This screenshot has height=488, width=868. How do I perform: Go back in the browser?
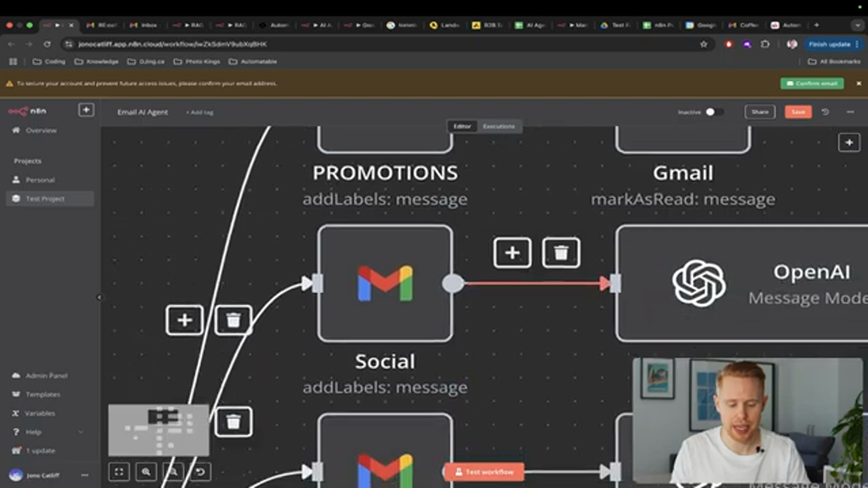[11, 44]
